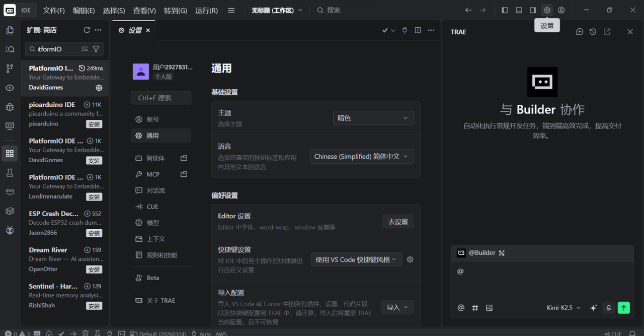Go to 智能体 settings section

(161, 158)
